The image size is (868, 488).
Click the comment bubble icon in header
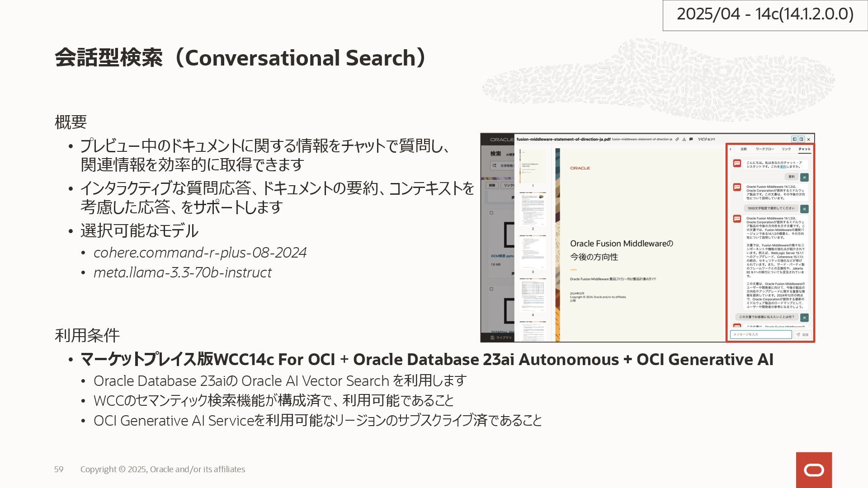[x=691, y=139]
